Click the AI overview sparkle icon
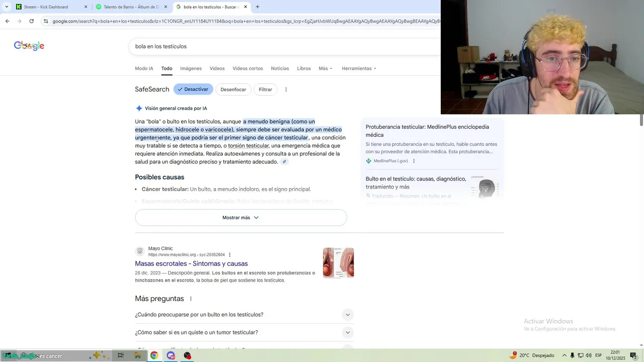Screen dimensions: 644x362 139,108
